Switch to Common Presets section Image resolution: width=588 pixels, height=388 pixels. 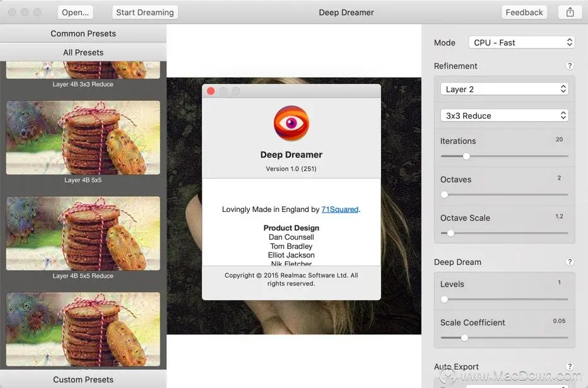(x=83, y=33)
